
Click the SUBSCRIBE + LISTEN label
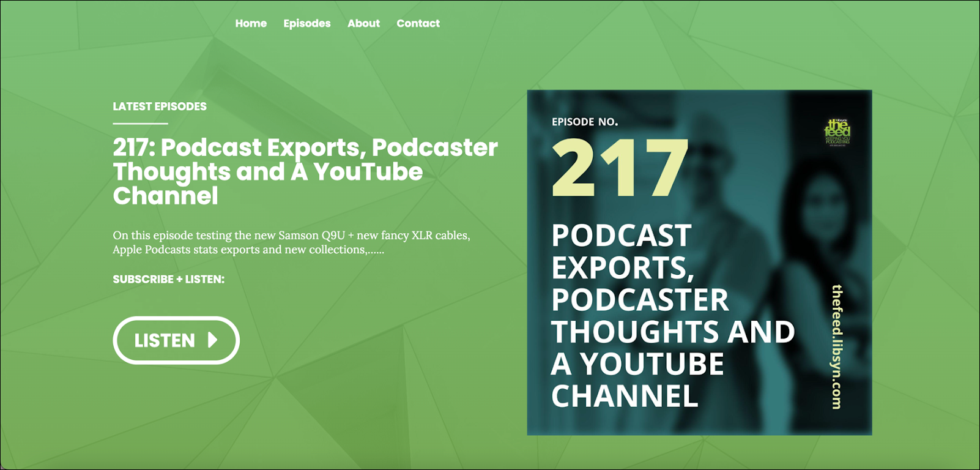point(168,279)
